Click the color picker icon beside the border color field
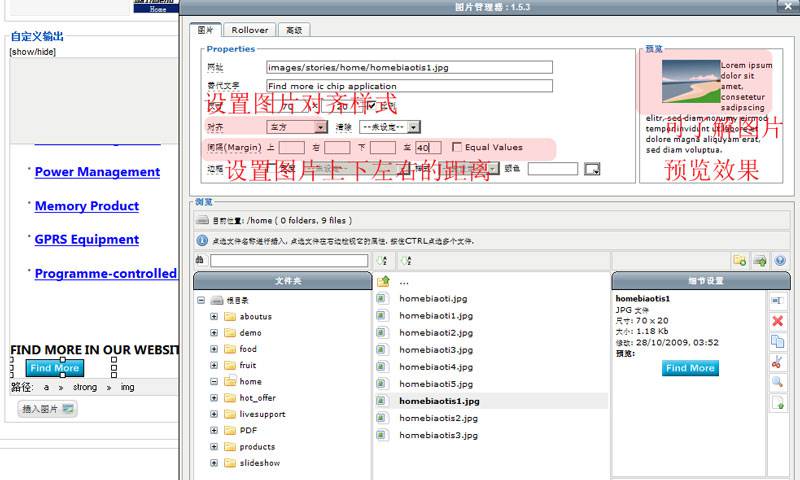Viewport: 800px width, 480px height. coord(592,169)
